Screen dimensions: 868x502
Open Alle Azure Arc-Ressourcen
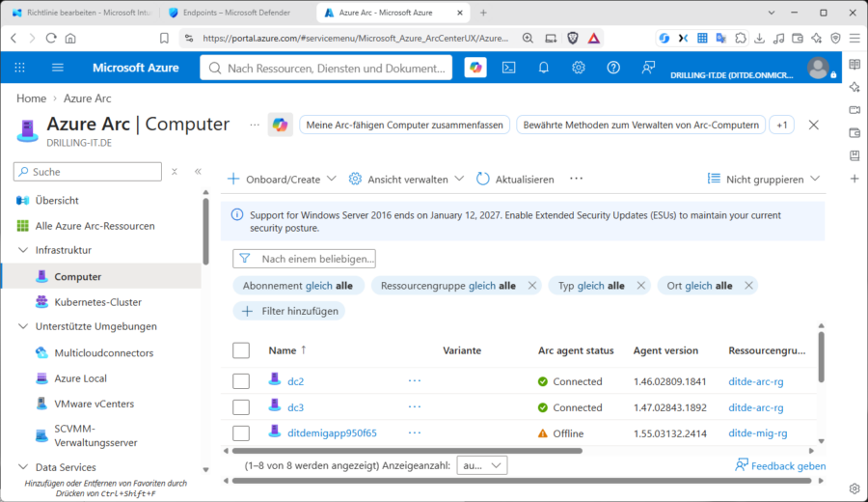tap(95, 226)
